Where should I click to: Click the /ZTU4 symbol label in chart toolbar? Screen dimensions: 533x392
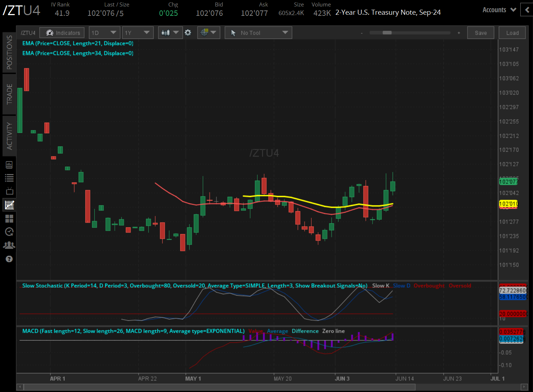pos(28,33)
